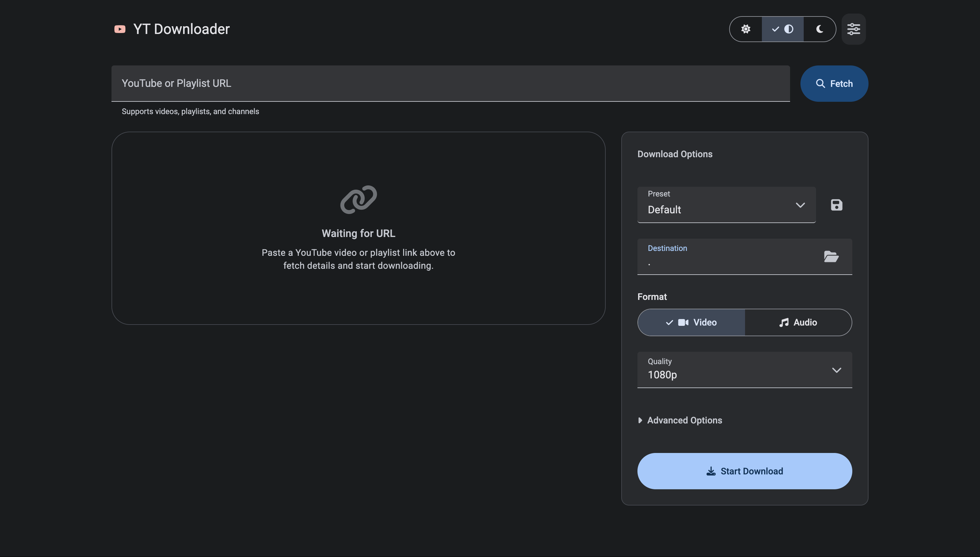Switch to light theme sun icon
This screenshot has height=557, width=980.
tap(746, 29)
